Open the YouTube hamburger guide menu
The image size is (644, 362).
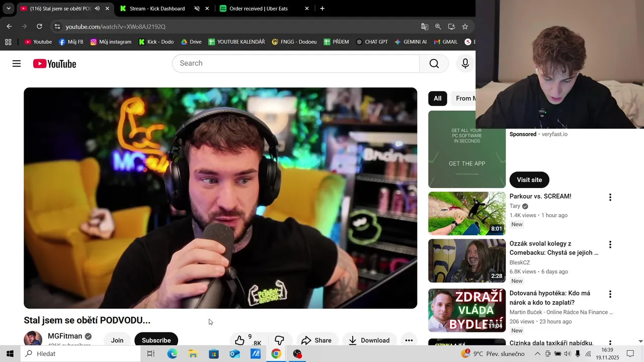coord(17,63)
